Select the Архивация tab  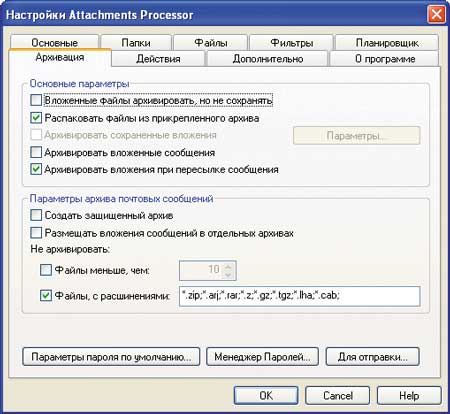60,57
